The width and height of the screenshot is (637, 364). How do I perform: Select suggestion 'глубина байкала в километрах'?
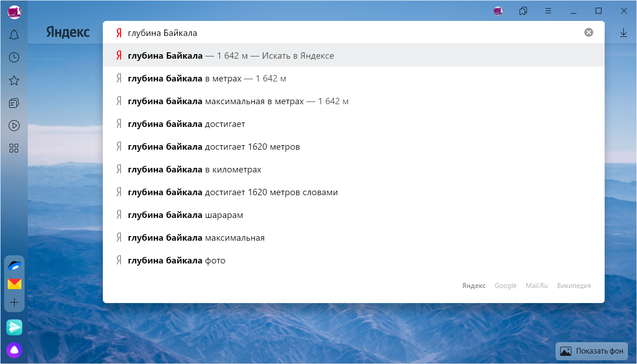(354, 169)
